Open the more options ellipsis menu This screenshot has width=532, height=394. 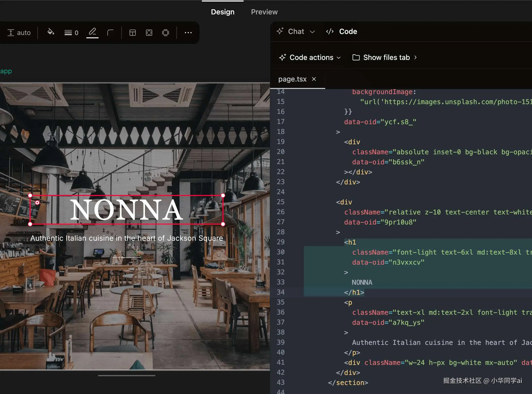(188, 33)
